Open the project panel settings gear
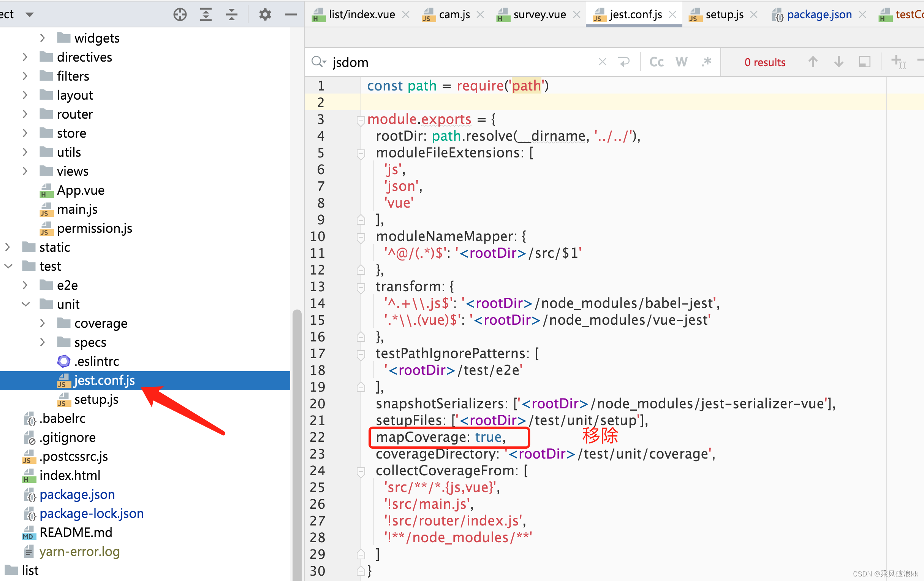 (265, 14)
